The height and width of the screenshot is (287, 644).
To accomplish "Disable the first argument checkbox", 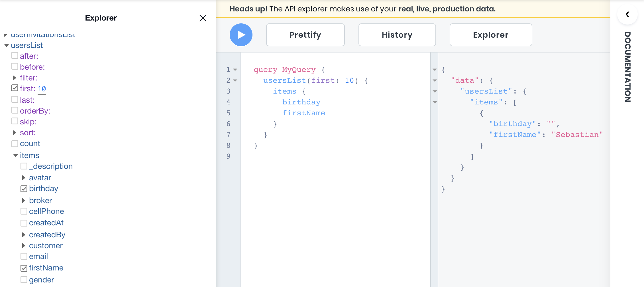I will click(15, 88).
